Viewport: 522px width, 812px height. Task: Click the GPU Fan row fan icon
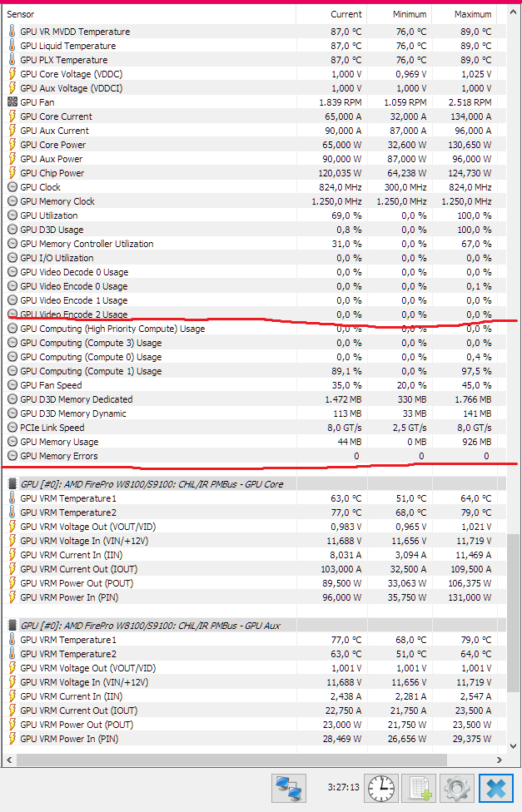tap(12, 102)
